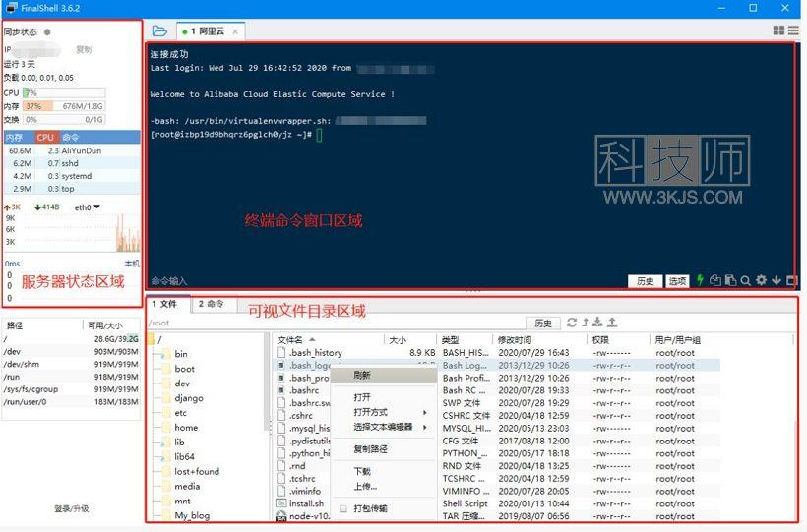Choose 刷新 from context menu

384,375
